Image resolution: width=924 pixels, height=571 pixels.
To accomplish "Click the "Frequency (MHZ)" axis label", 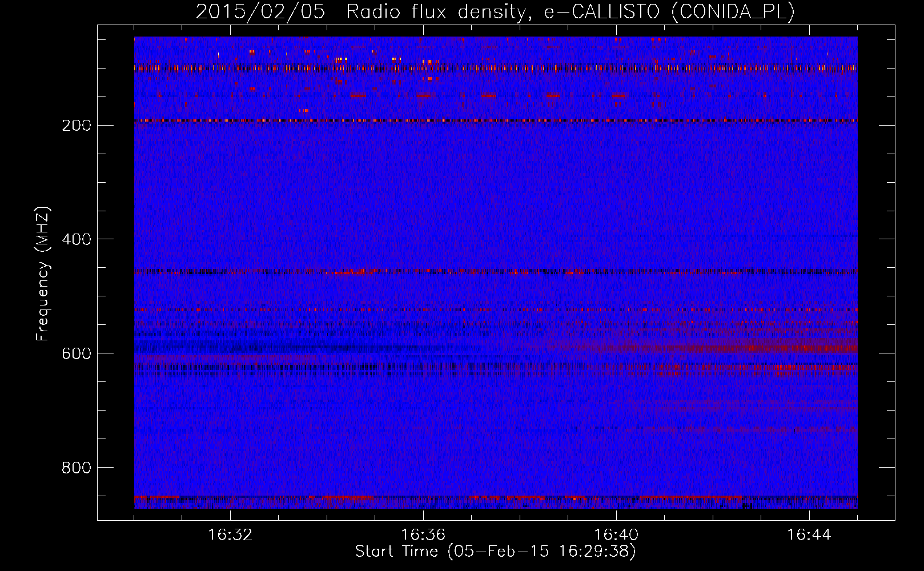I will pos(43,274).
